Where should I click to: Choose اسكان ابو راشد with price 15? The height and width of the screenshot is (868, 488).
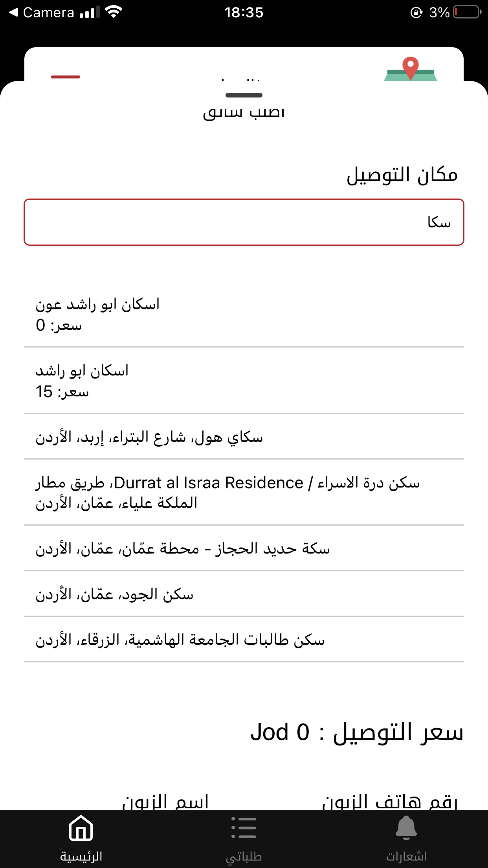click(244, 381)
